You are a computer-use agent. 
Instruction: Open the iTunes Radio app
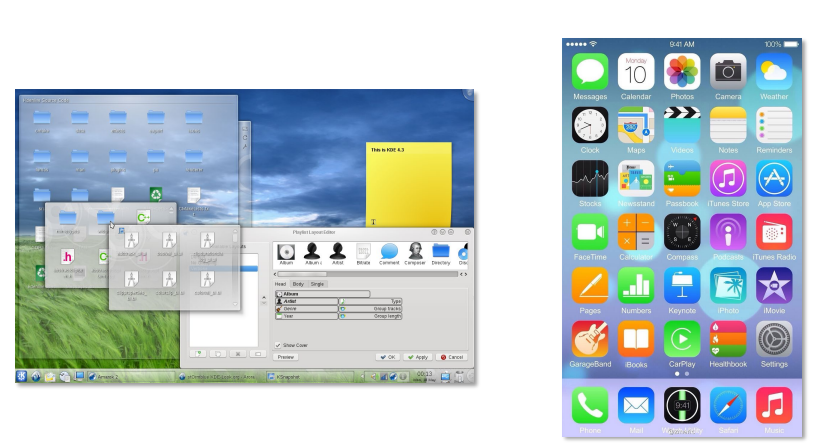point(774,231)
